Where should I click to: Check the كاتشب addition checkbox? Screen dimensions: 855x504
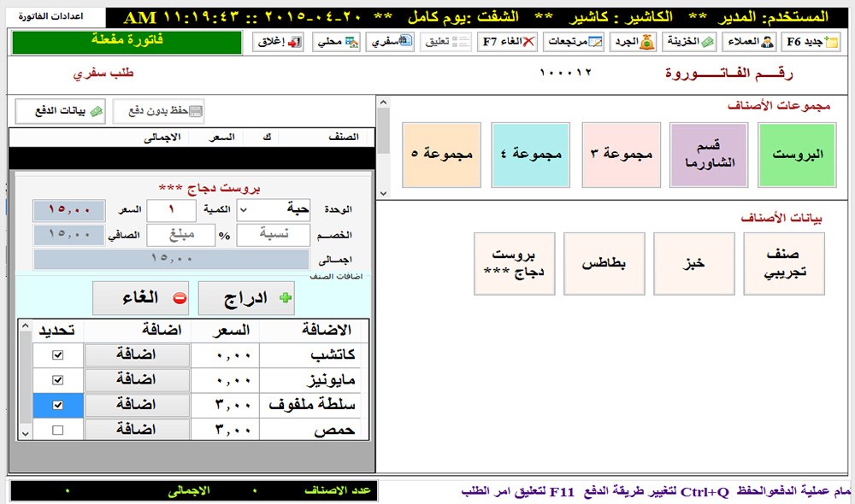point(57,355)
